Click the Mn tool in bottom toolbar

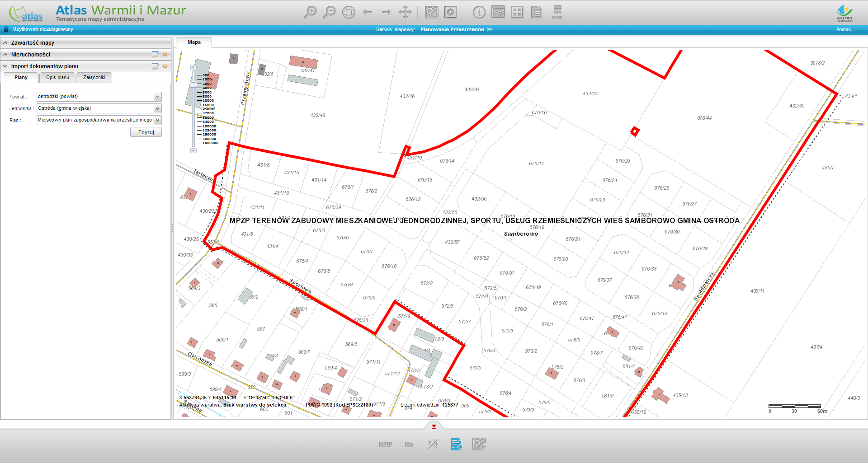409,444
